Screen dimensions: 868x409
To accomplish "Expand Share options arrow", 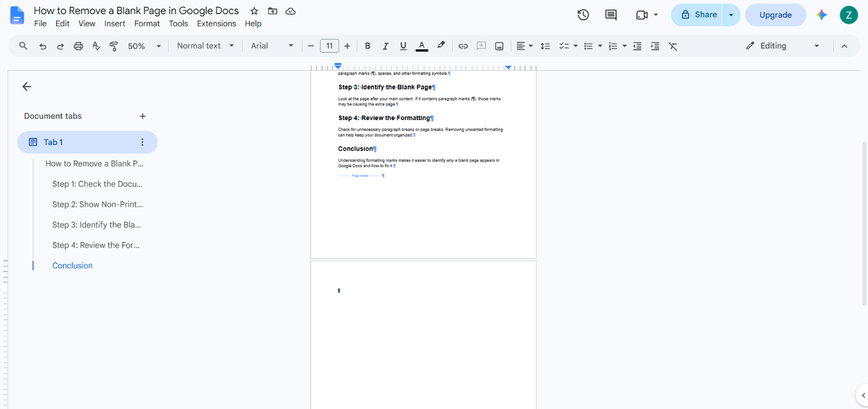I will 731,15.
